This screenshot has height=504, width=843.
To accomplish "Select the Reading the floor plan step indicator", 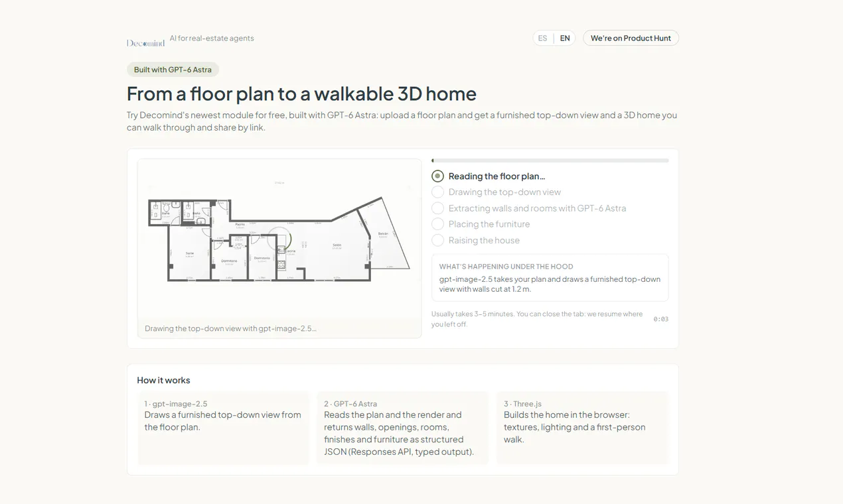I will [437, 176].
